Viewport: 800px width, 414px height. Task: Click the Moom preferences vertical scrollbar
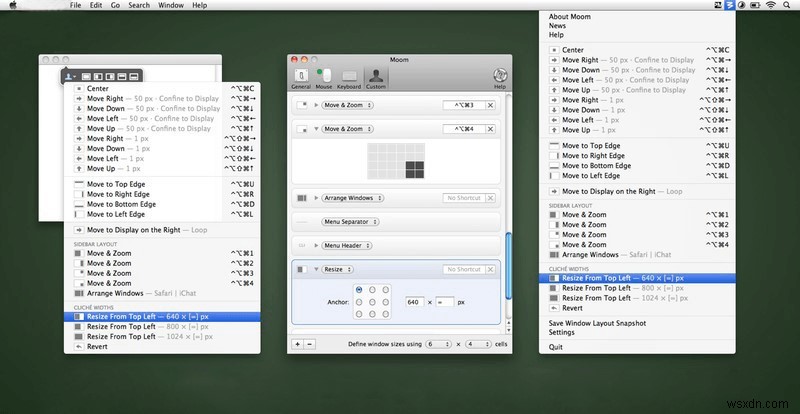pyautogui.click(x=507, y=265)
